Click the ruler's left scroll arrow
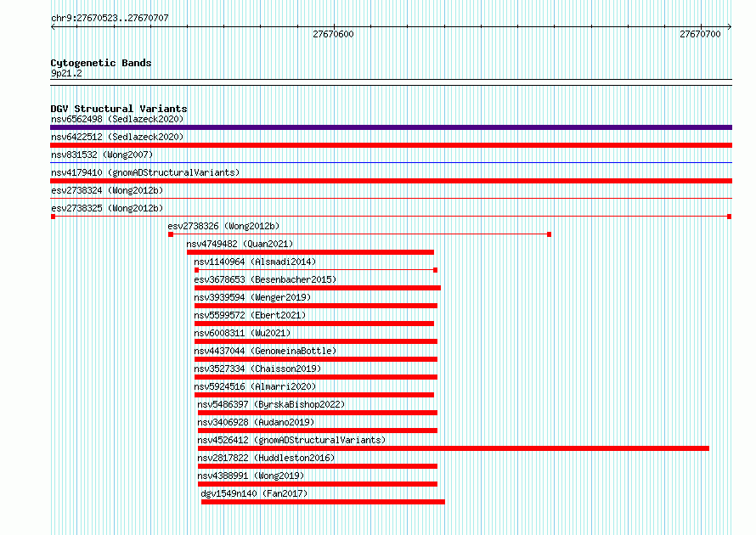The image size is (756, 535). click(x=53, y=26)
